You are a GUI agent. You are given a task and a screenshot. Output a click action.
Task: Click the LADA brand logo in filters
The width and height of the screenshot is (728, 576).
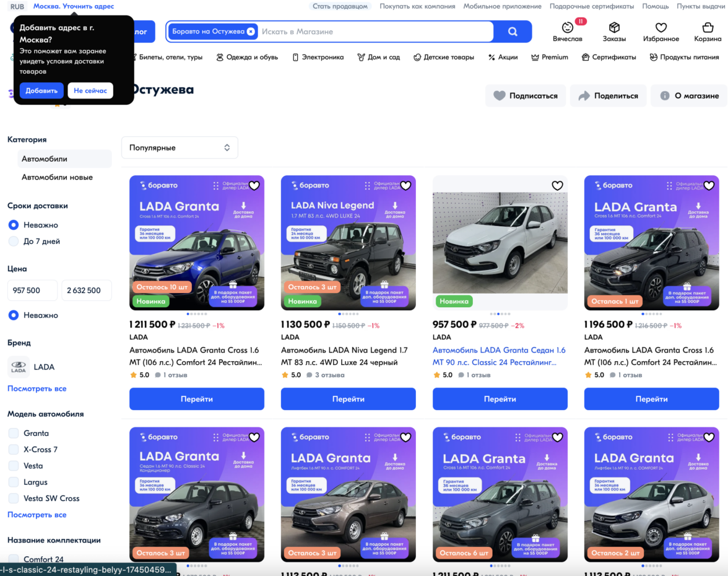19,367
